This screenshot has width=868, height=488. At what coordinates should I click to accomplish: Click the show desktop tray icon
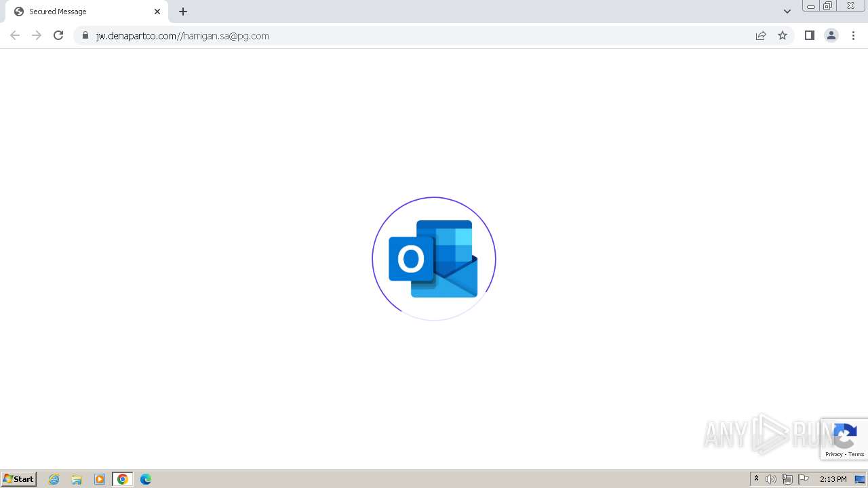860,479
